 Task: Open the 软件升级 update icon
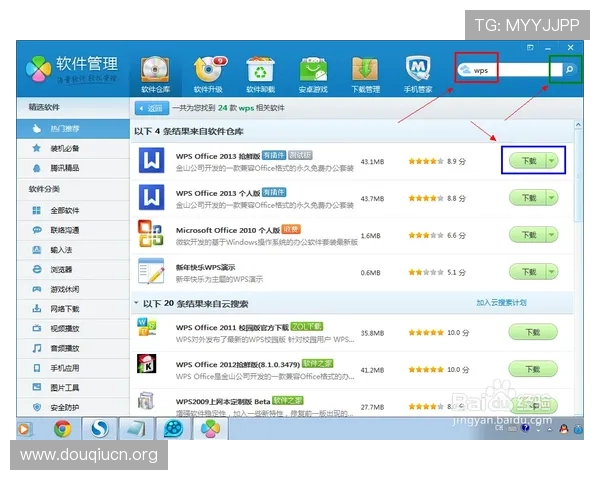point(208,72)
